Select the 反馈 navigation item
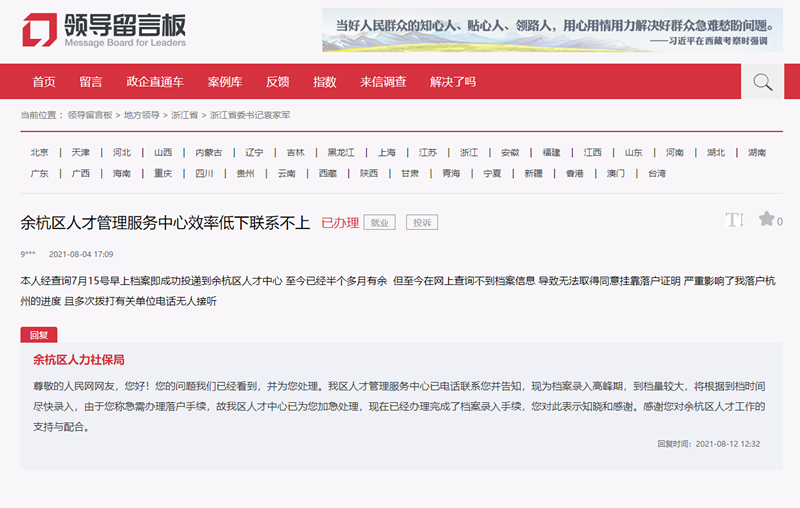This screenshot has height=508, width=800. pyautogui.click(x=277, y=82)
